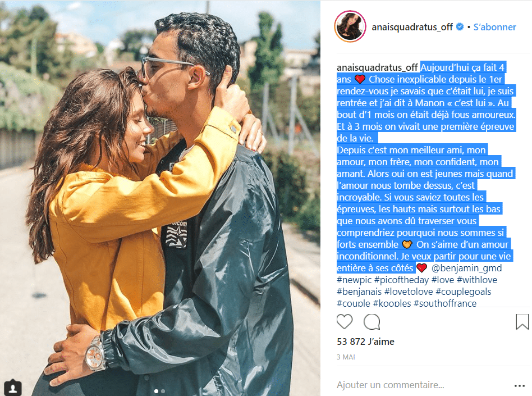532x396 pixels.
Task: Open comments via the speech bubble icon
Action: [x=372, y=322]
